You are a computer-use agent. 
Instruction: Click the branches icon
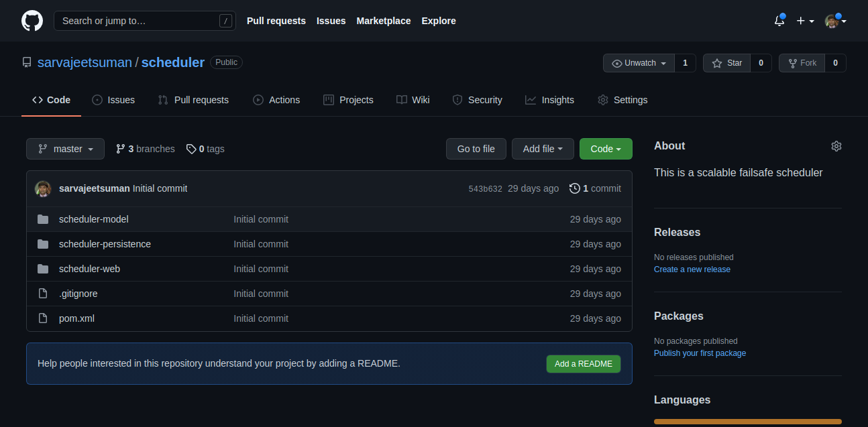(x=121, y=149)
